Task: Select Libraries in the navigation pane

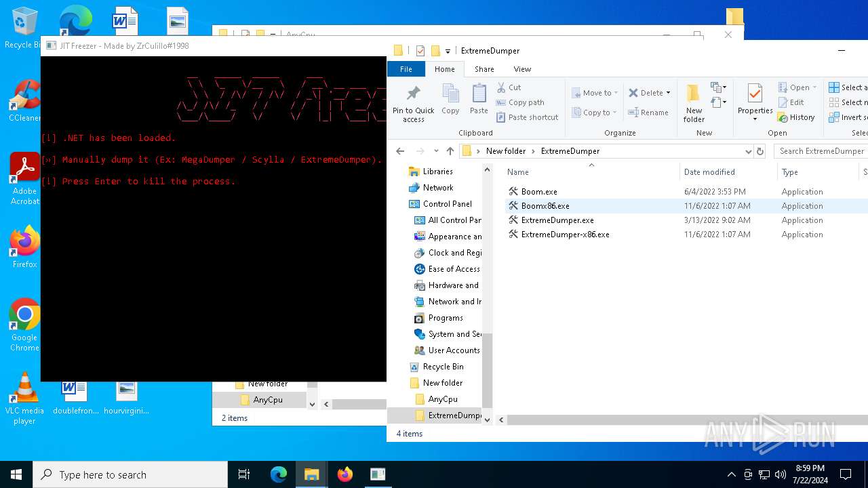Action: [437, 171]
